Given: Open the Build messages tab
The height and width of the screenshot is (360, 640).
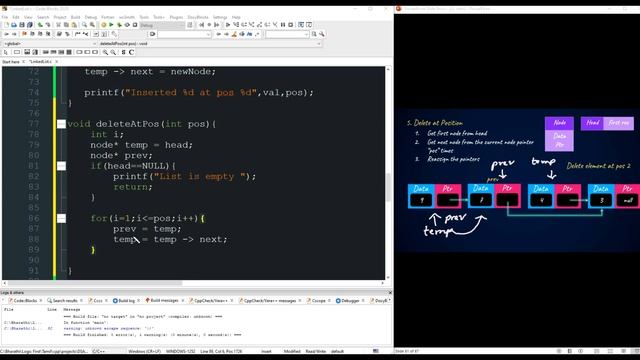Looking at the screenshot, I should point(163,300).
